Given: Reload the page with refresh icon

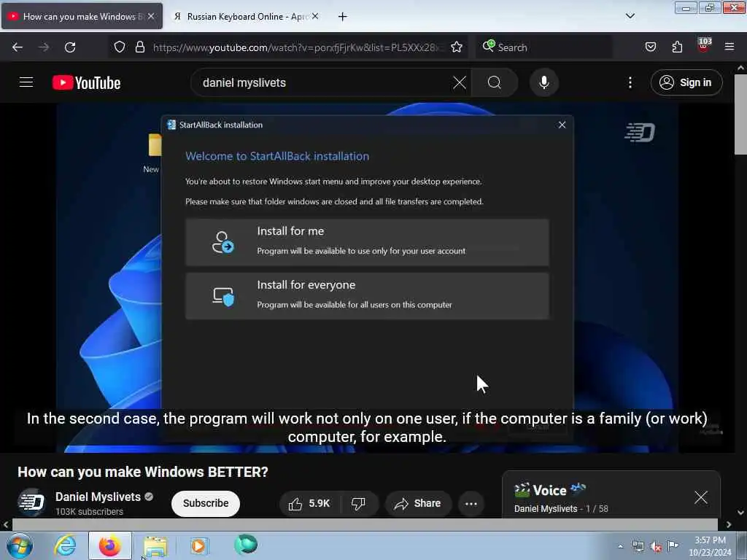Looking at the screenshot, I should pos(70,47).
